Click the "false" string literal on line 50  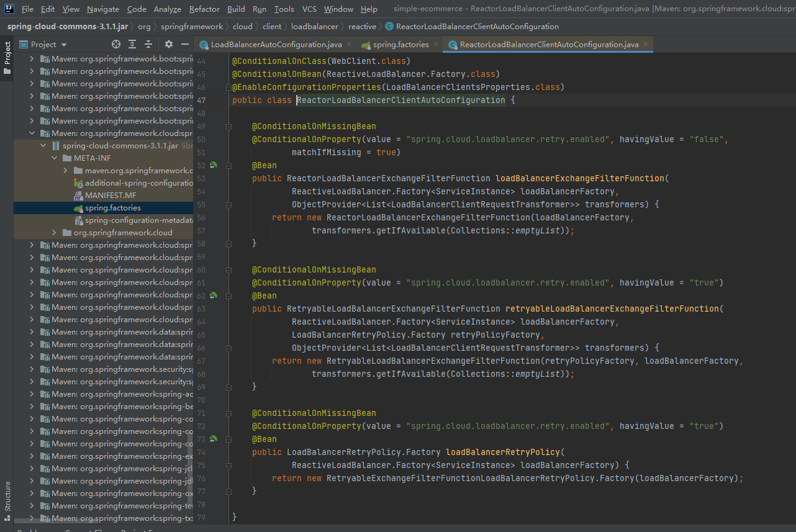click(x=707, y=140)
